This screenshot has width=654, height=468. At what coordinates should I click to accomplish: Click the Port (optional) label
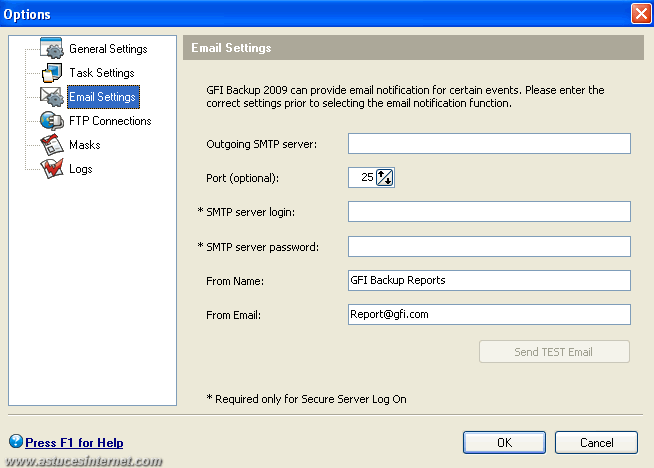click(242, 178)
